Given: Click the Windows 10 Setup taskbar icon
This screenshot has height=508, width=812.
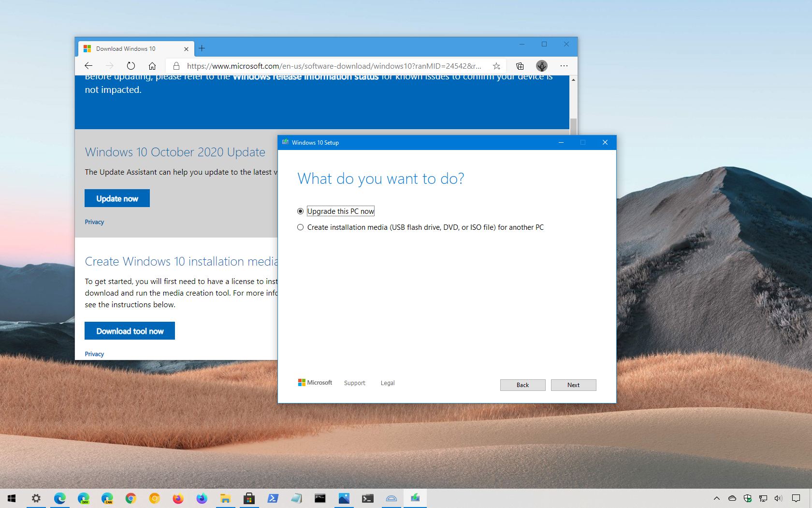Looking at the screenshot, I should tap(415, 498).
